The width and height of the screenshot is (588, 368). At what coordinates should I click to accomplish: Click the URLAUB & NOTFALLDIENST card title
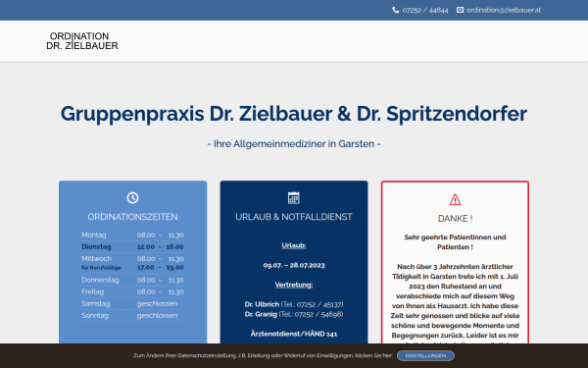tap(294, 217)
